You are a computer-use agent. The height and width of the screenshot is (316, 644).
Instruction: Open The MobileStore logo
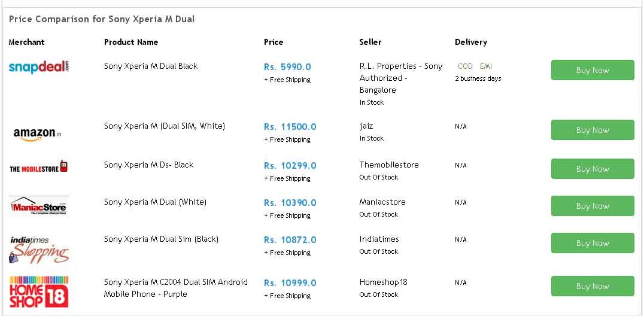tap(39, 167)
